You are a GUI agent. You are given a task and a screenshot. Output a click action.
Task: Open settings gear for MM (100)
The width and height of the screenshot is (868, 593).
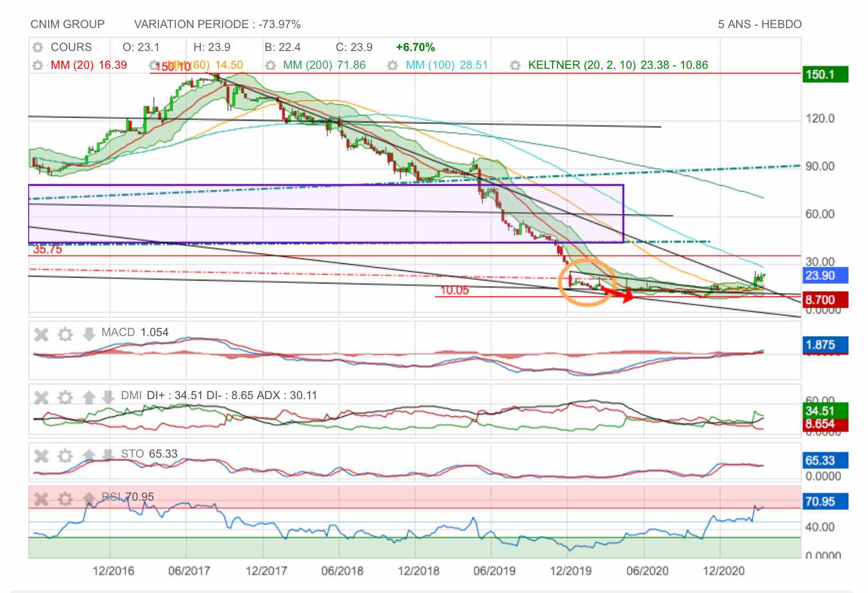tap(393, 65)
